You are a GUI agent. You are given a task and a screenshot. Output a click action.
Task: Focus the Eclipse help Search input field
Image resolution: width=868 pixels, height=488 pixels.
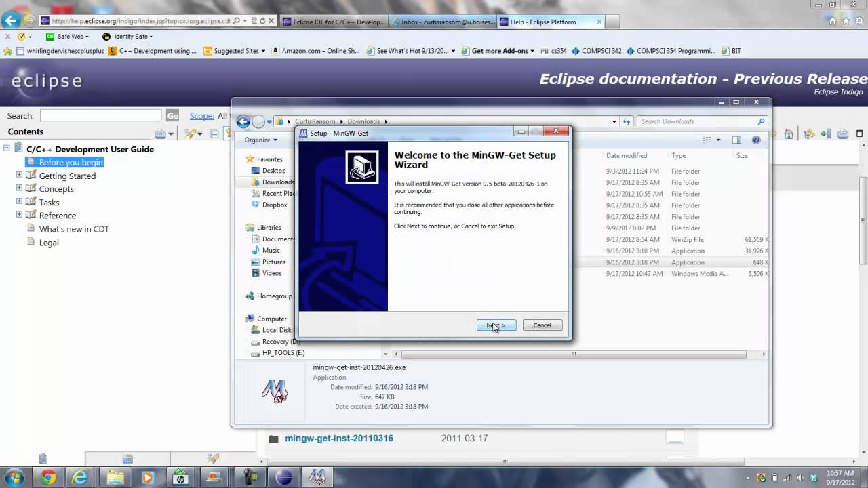point(100,116)
